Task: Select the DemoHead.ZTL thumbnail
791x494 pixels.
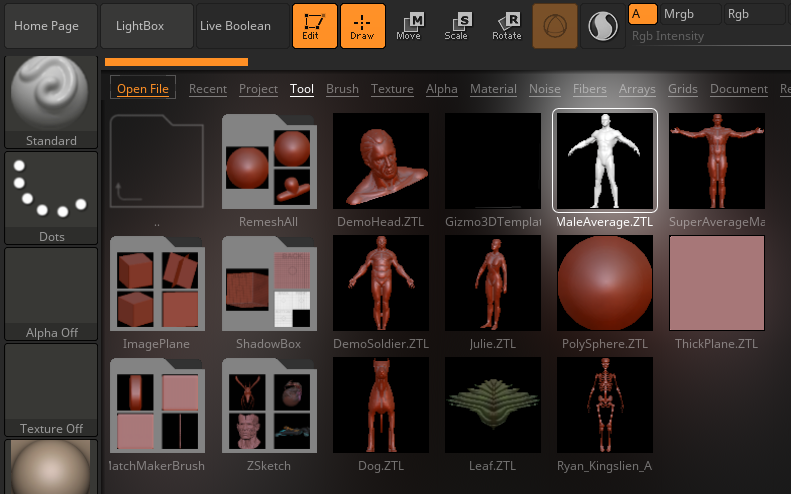Action: [381, 161]
